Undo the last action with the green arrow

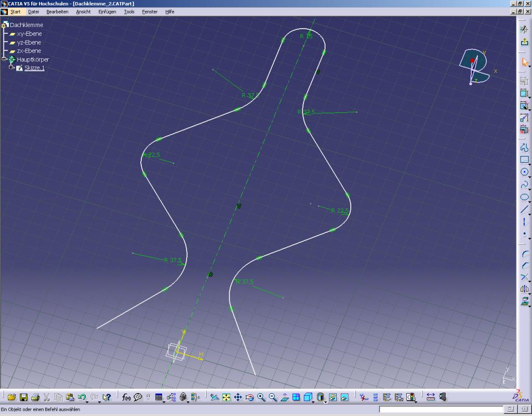[81, 397]
